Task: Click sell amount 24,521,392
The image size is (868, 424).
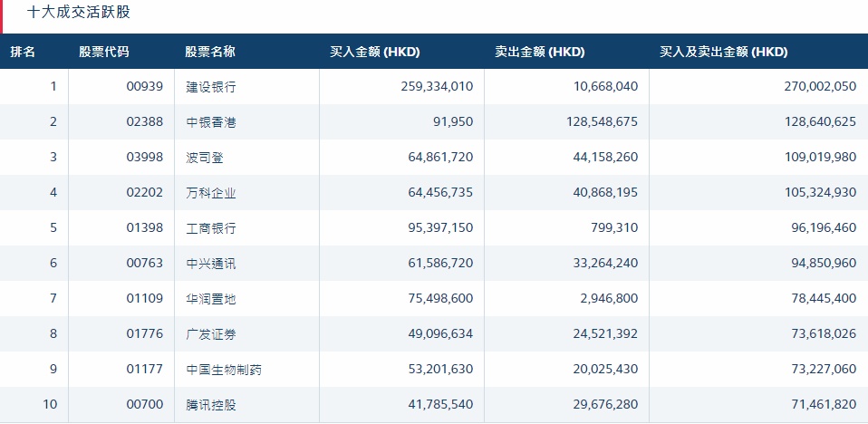Action: [x=605, y=334]
